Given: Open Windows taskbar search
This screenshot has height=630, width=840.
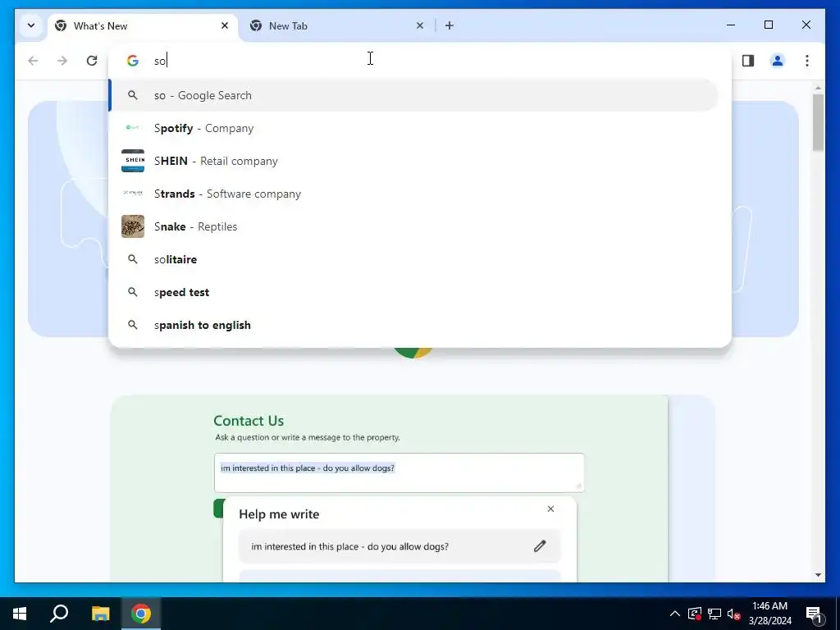Looking at the screenshot, I should 59,614.
